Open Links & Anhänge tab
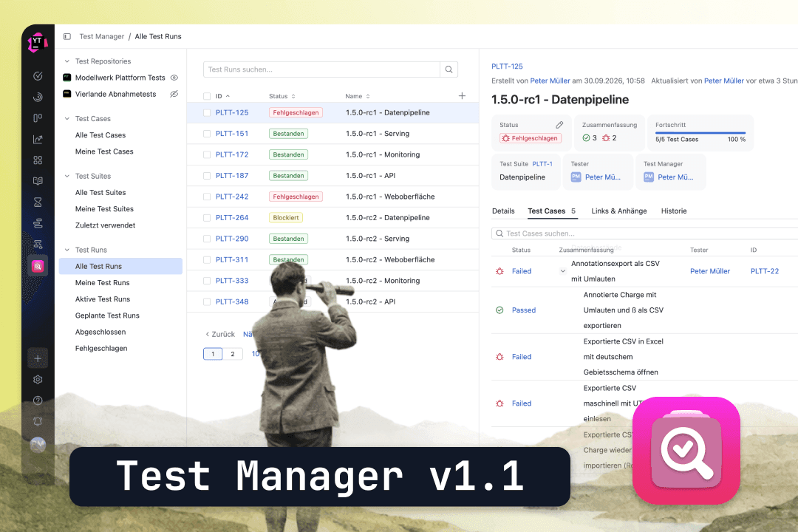Viewport: 798px width, 532px height. coord(619,211)
